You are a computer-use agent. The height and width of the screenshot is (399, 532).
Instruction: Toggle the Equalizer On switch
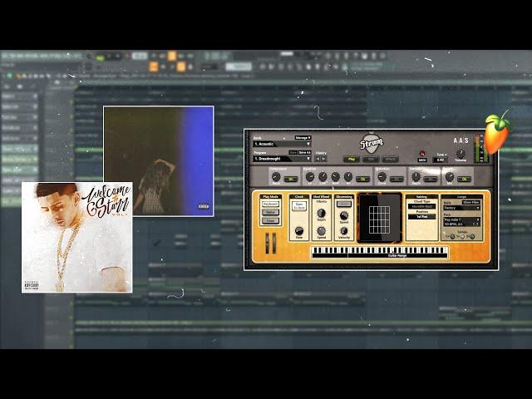(362, 178)
